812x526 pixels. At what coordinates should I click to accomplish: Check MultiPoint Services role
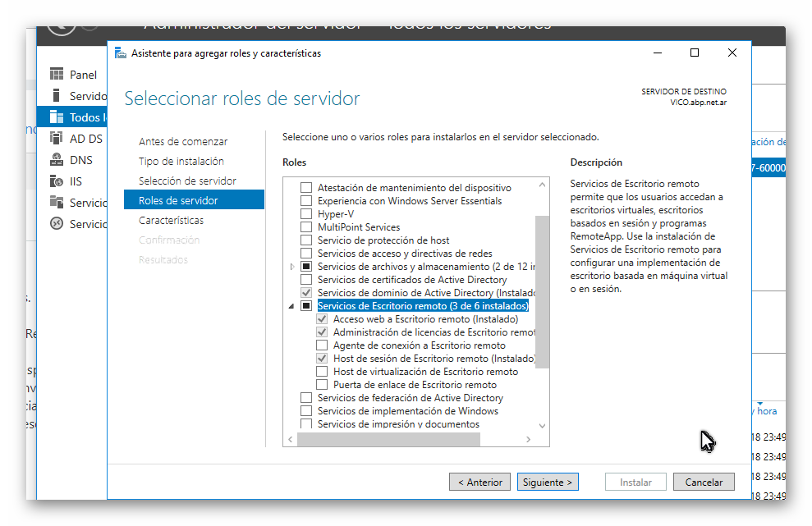pyautogui.click(x=306, y=226)
